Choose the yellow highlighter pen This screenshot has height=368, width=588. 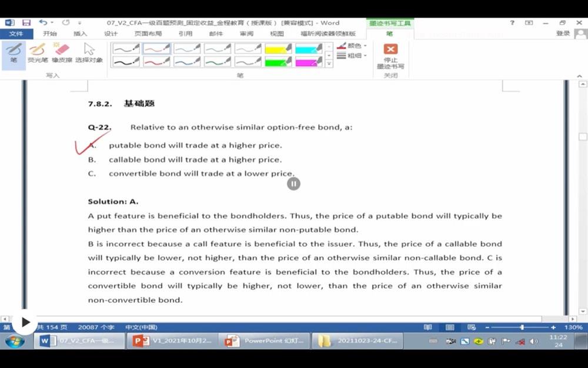click(x=278, y=48)
